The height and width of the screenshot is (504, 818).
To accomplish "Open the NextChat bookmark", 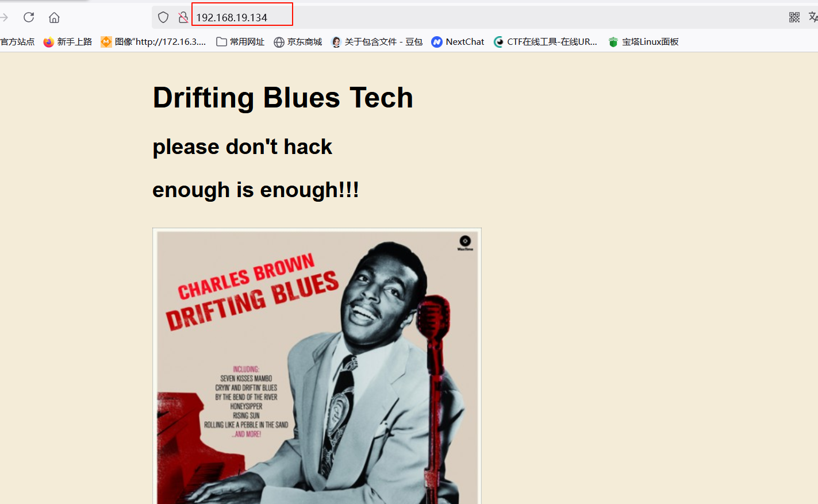I will click(x=458, y=42).
